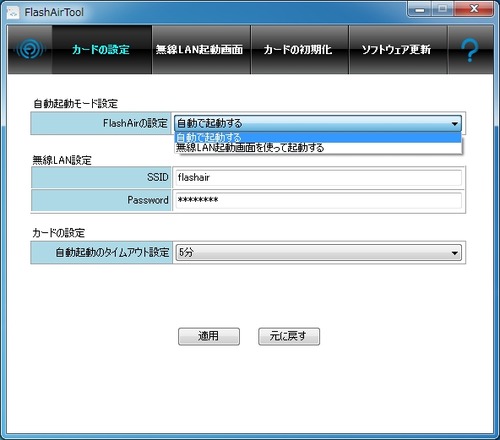
Task: Click the SSID label cell
Action: [101, 177]
